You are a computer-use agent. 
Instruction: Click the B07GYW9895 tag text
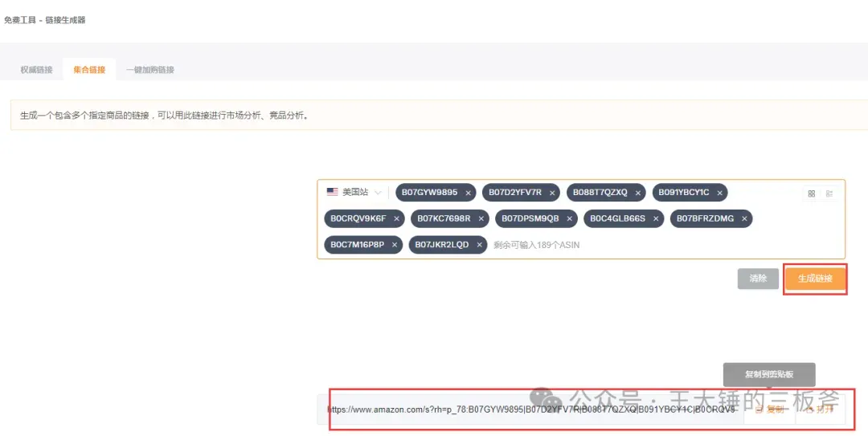tap(429, 193)
